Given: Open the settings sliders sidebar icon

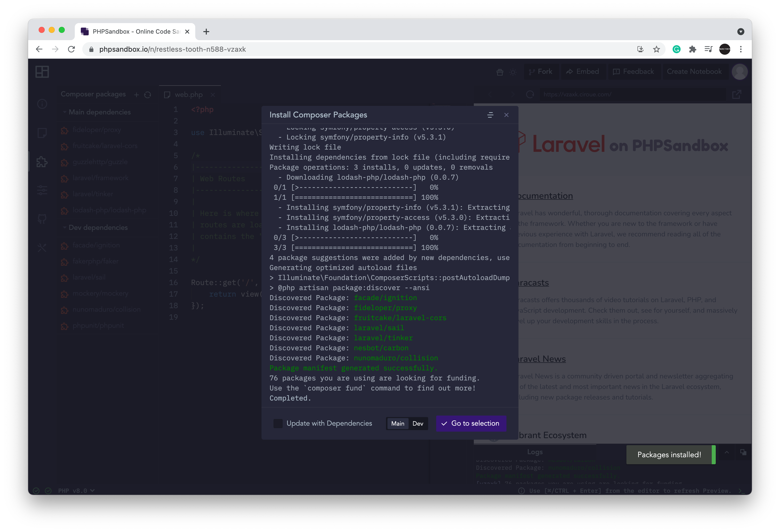Looking at the screenshot, I should [42, 190].
